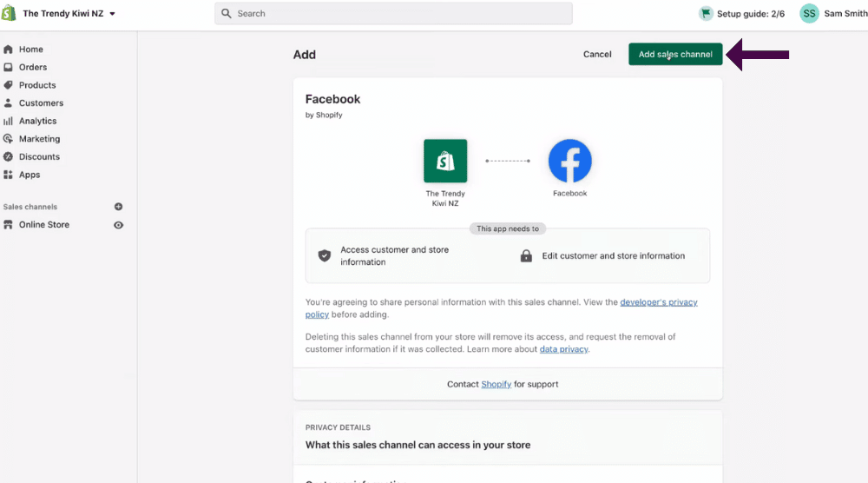
Task: Open Marketing section
Action: pos(39,138)
